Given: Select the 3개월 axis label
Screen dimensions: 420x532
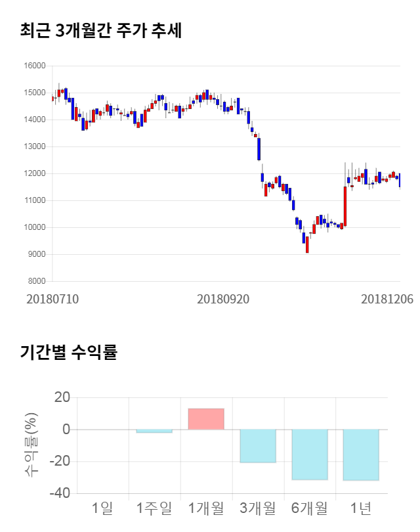Looking at the screenshot, I should tap(257, 508).
